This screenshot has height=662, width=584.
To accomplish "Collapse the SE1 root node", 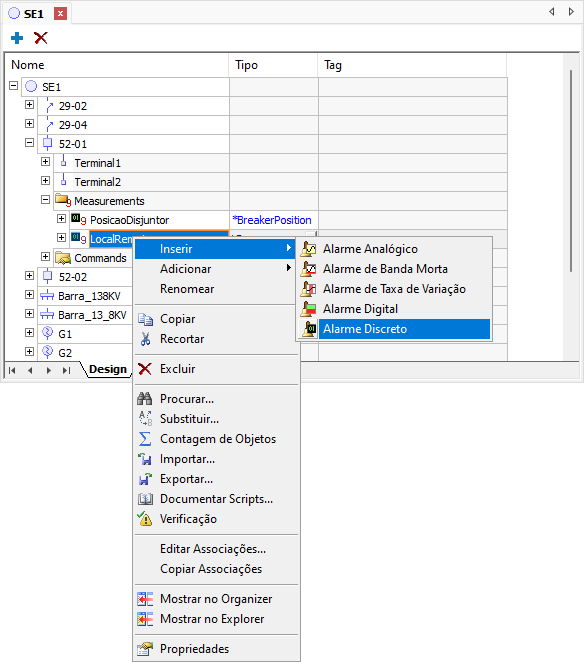I will (14, 86).
